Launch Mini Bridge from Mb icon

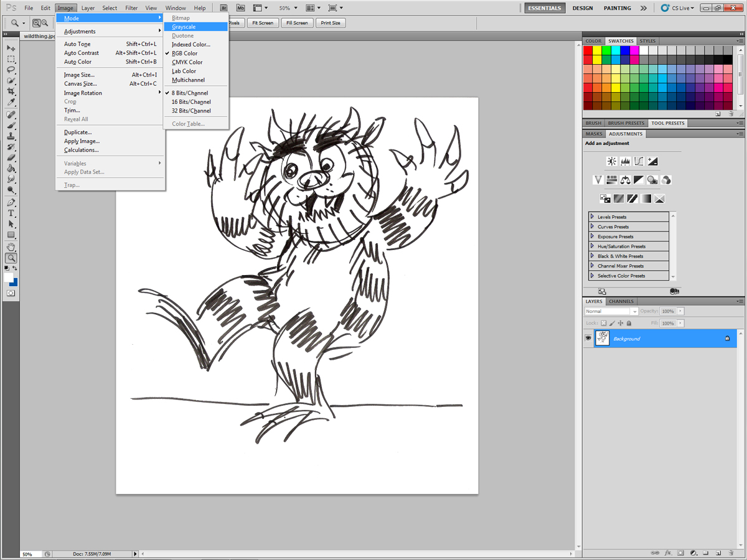240,8
